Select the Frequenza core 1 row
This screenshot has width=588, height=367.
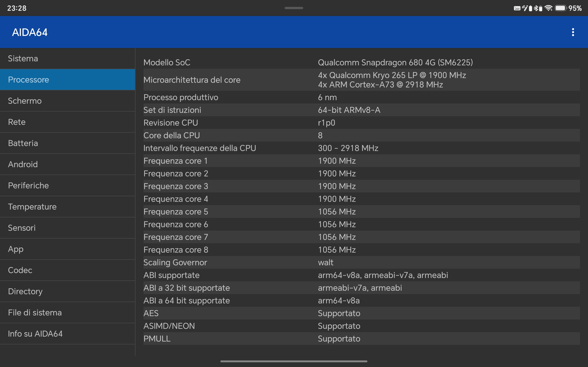tap(361, 161)
